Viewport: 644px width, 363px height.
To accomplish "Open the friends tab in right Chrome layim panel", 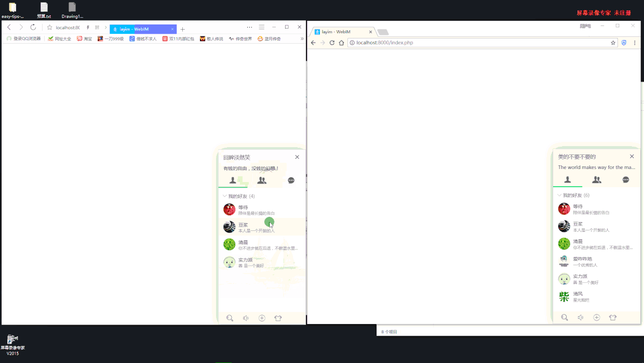I will 568,179.
